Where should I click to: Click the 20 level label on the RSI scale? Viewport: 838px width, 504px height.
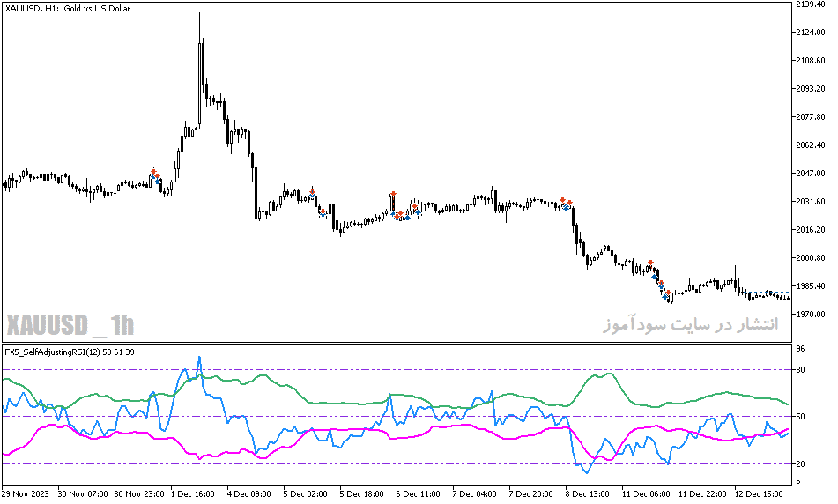(x=801, y=464)
